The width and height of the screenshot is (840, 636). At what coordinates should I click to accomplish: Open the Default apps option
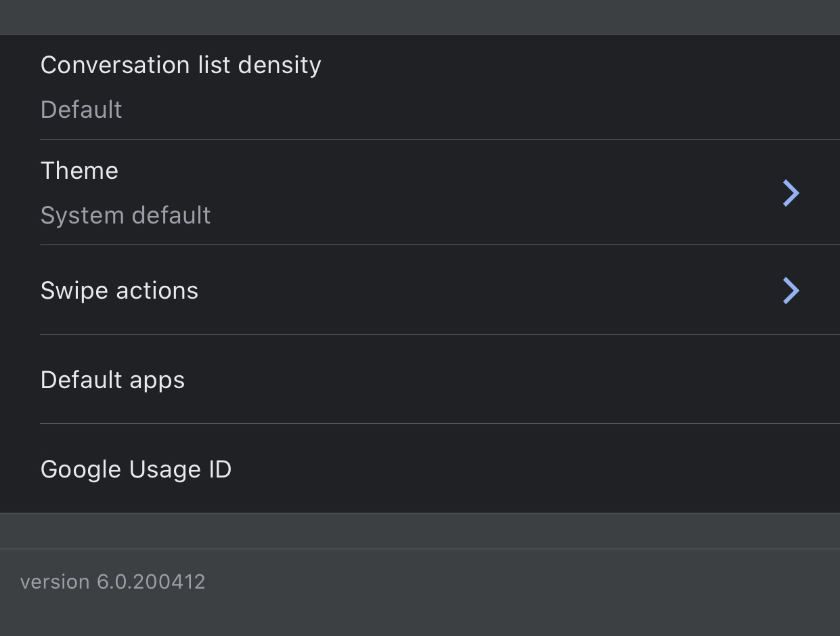(420, 379)
